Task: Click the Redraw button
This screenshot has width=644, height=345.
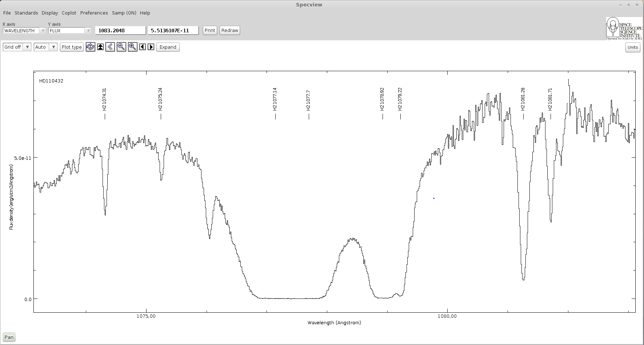Action: pyautogui.click(x=230, y=31)
